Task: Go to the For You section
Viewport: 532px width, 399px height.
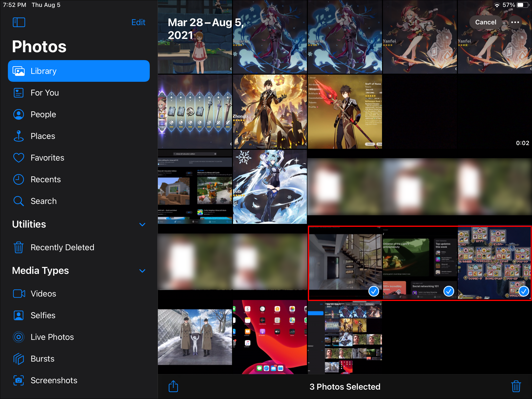Action: (x=45, y=93)
